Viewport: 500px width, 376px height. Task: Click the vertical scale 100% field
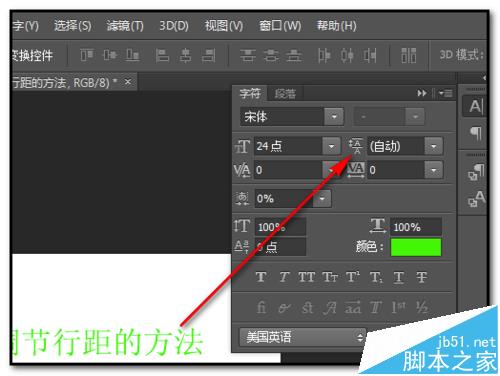280,227
